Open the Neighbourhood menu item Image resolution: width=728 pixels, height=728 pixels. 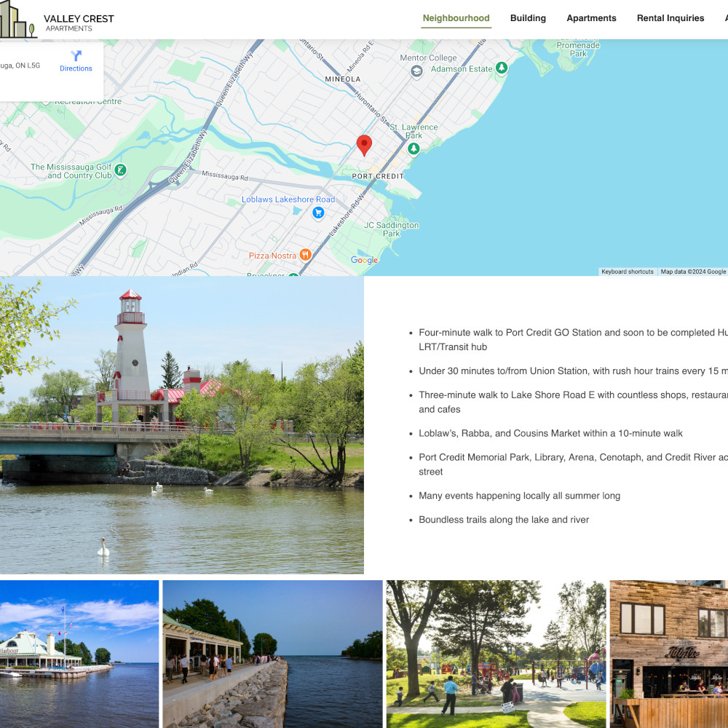coord(456,18)
